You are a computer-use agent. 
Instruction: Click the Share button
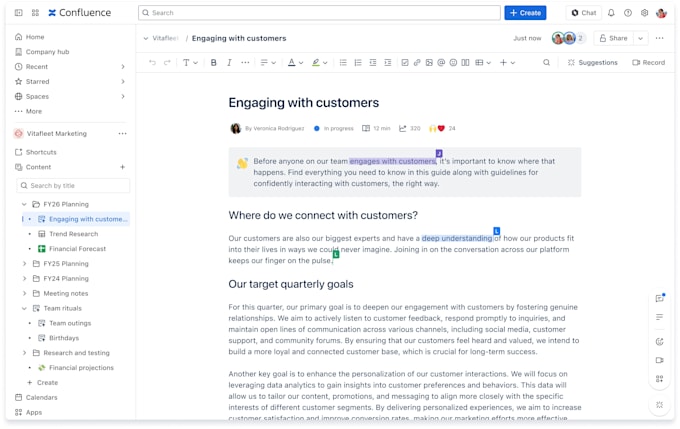[x=614, y=38]
